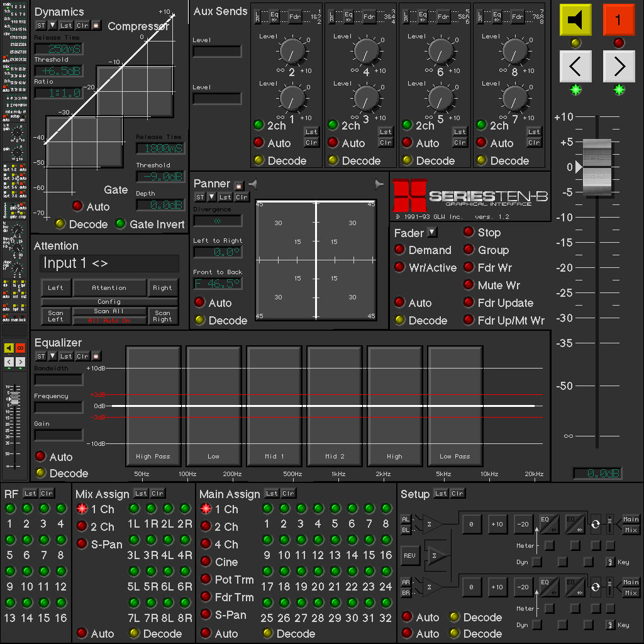Click the Low Pass equalizer band
Screen dimensions: 644x644
click(455, 406)
